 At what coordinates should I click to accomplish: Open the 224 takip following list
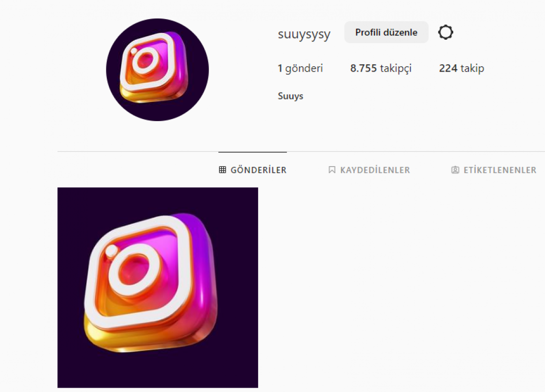(x=462, y=69)
